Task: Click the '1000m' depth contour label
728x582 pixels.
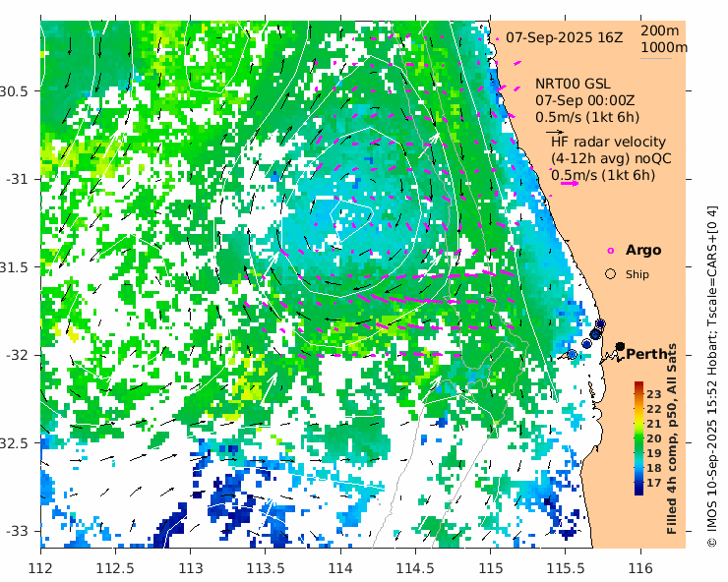Action: [664, 48]
